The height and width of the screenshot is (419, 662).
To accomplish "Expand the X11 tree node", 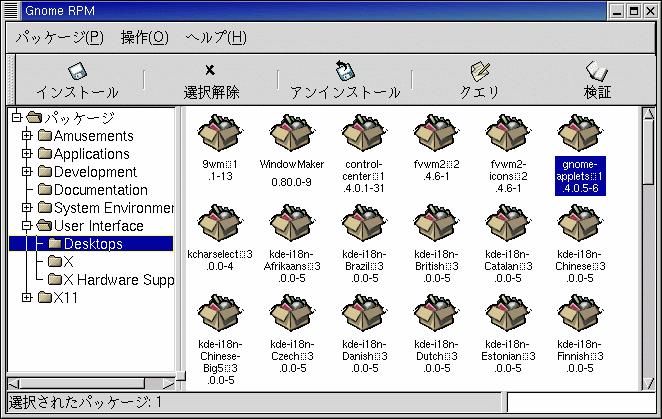I will [27, 298].
